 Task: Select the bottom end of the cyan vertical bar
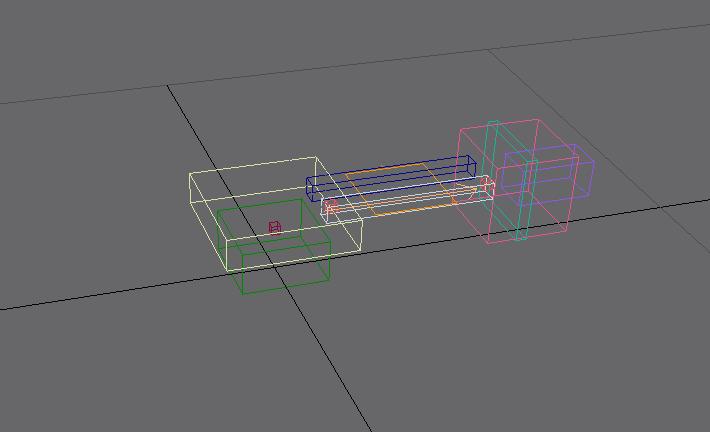click(x=521, y=237)
